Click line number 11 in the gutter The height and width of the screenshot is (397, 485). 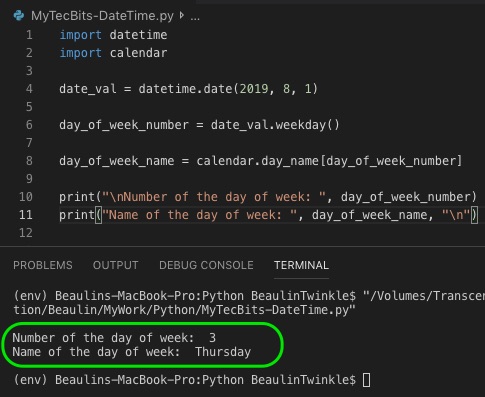[26, 215]
